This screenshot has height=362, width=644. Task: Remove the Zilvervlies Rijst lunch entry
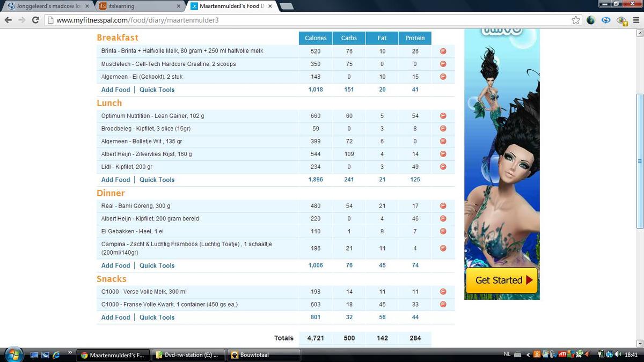pyautogui.click(x=443, y=154)
